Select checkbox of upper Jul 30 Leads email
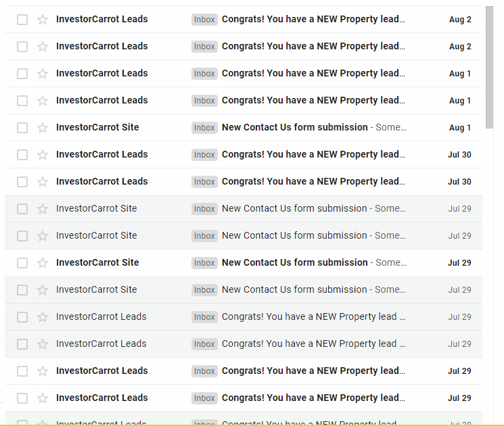Screen dimensions: 504x426 pos(22,155)
